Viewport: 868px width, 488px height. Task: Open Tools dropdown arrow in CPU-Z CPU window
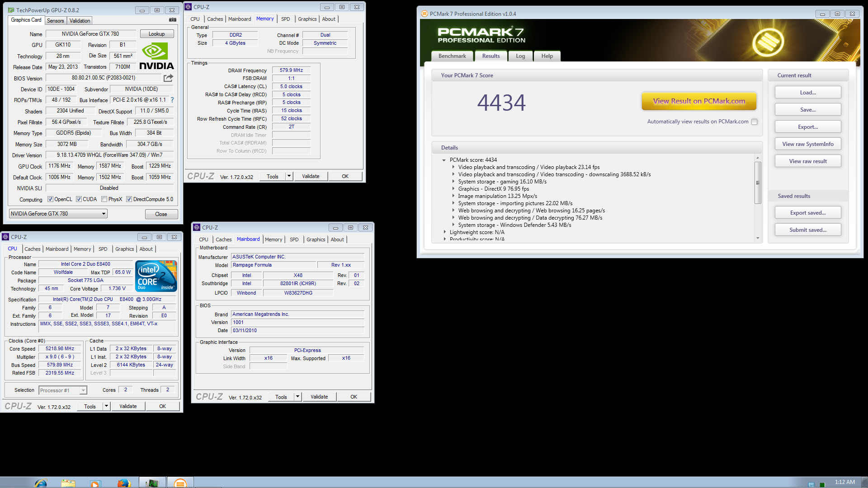point(106,406)
